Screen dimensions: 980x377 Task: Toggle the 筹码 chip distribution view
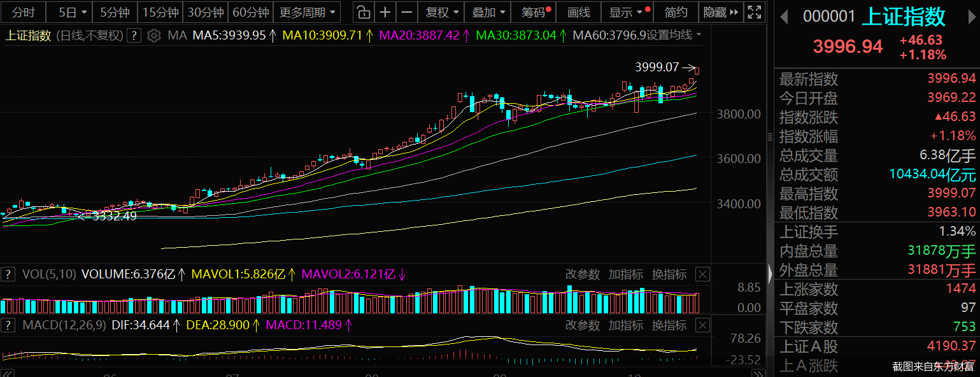coord(535,12)
